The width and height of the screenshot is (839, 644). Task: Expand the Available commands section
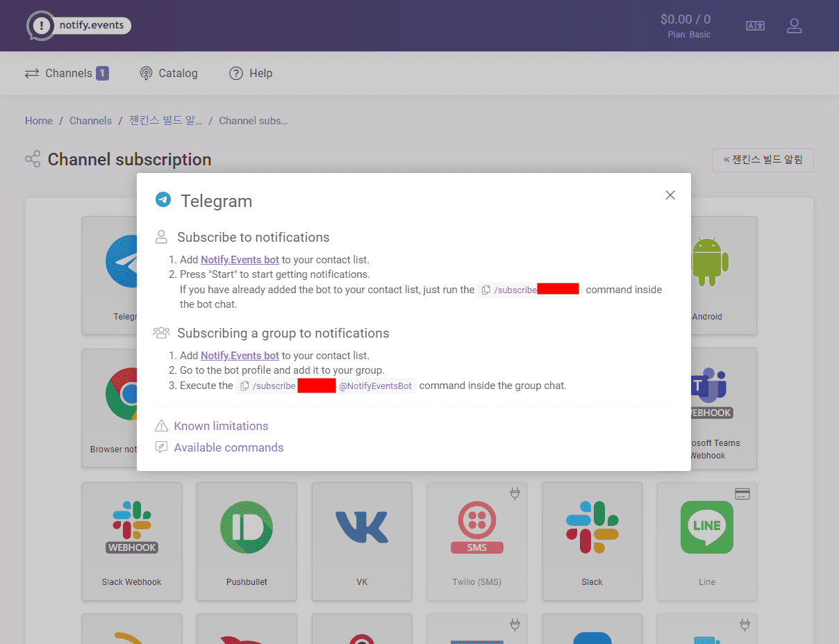[x=229, y=447]
